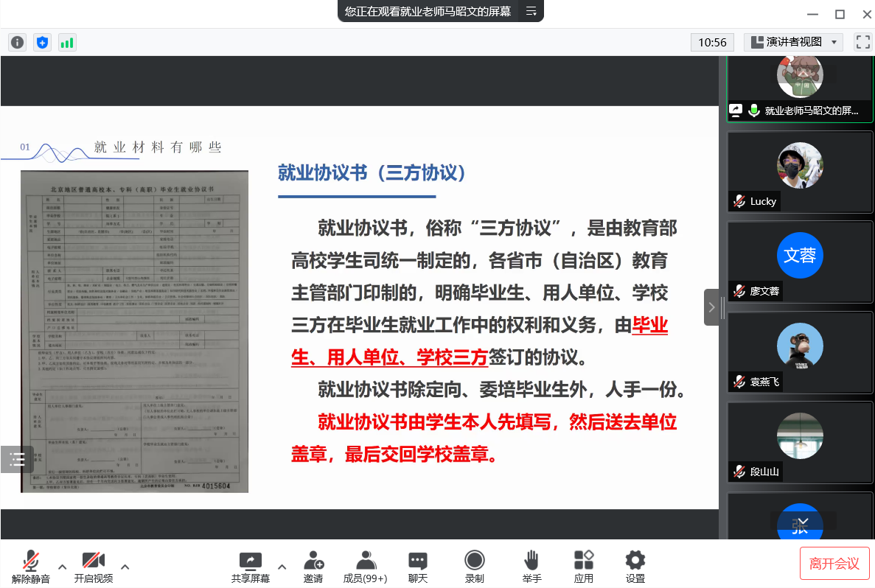Toggle 开启视频 camera on
Image resolution: width=875 pixels, height=588 pixels.
point(94,567)
